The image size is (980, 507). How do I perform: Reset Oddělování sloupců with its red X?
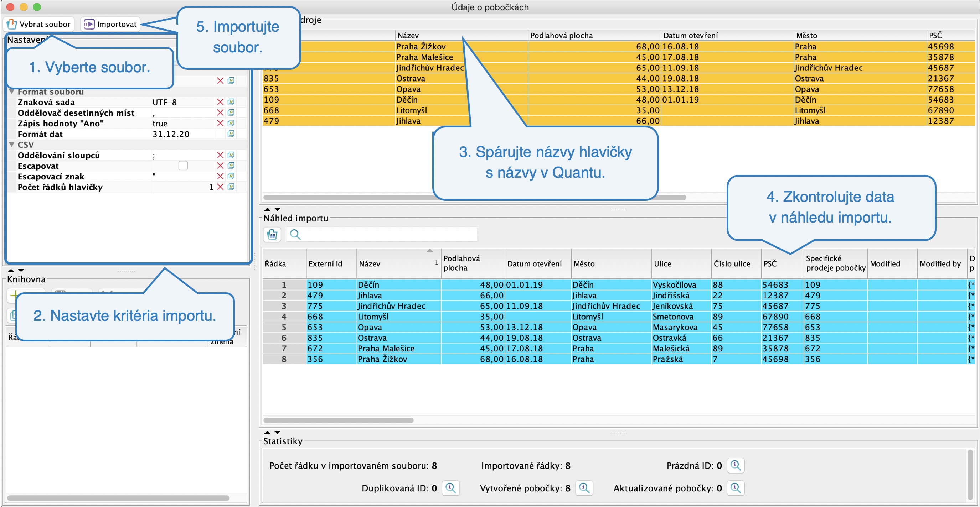click(x=220, y=155)
